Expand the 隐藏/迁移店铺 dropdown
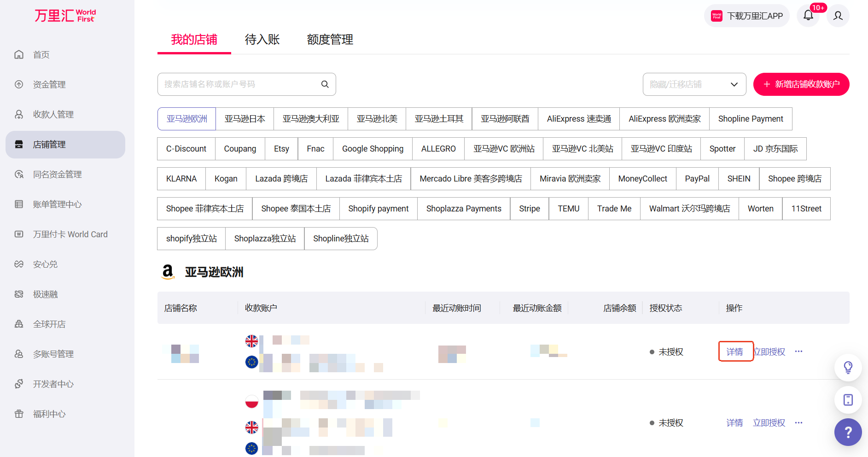 pos(694,84)
